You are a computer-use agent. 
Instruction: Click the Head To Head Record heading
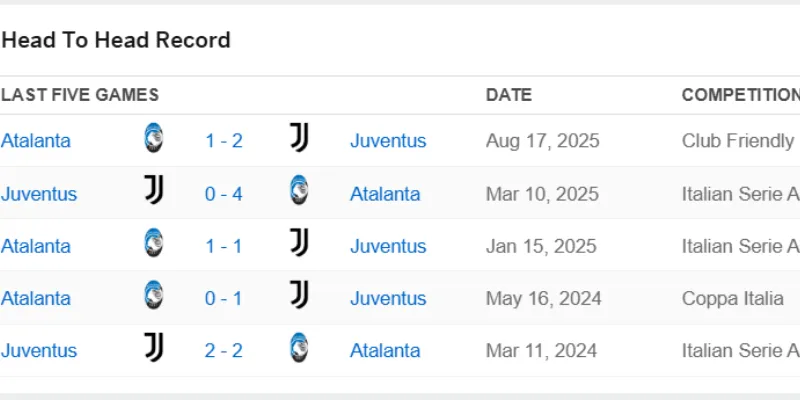(x=116, y=41)
